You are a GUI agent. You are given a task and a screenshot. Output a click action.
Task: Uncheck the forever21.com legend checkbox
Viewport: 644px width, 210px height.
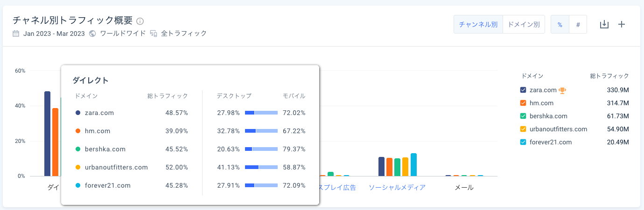coord(523,142)
